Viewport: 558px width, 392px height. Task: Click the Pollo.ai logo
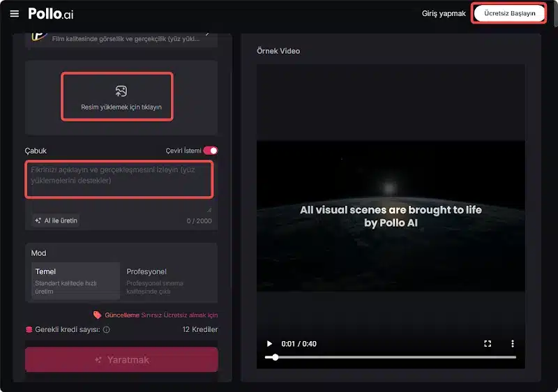(50, 14)
